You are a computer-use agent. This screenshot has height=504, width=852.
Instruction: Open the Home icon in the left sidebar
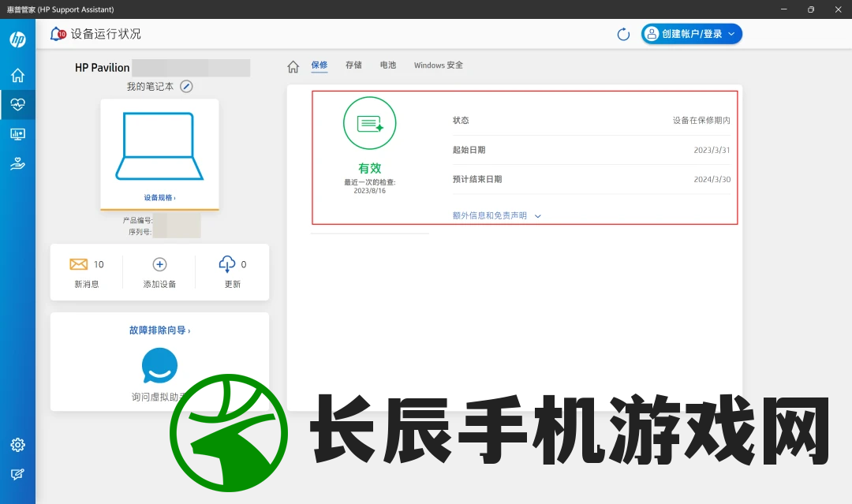17,75
